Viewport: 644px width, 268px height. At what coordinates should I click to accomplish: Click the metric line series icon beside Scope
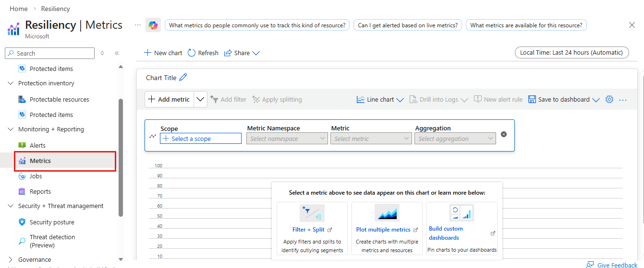coord(153,136)
